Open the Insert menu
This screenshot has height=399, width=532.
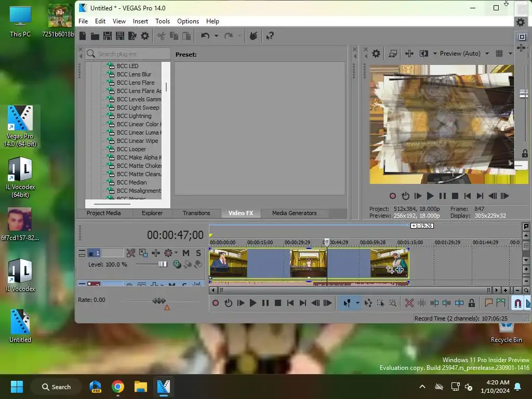click(x=140, y=21)
